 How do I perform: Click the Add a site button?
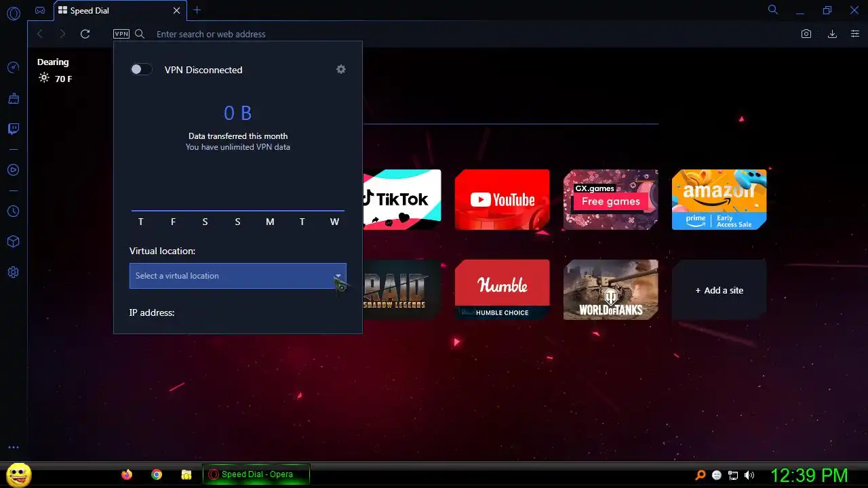point(719,290)
